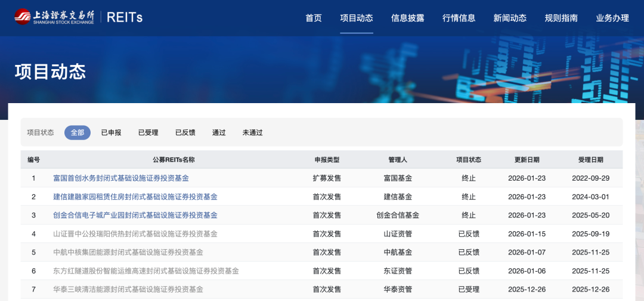Open the 项目动态 navigation tab
Screen dimensions: 644x301
pyautogui.click(x=357, y=18)
